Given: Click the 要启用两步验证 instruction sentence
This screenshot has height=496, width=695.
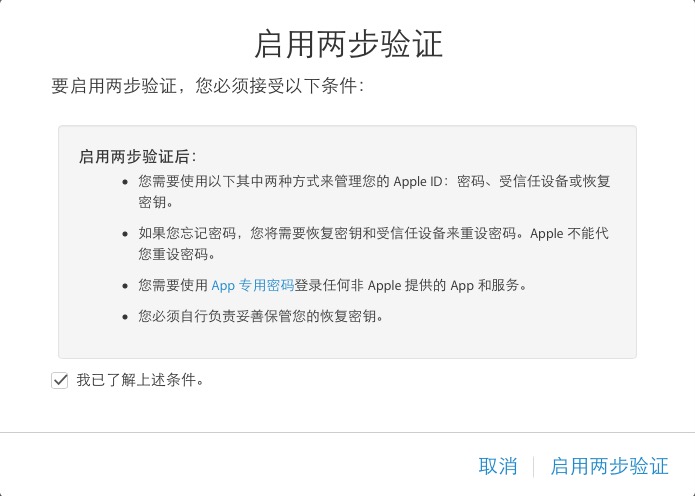Looking at the screenshot, I should (207, 86).
